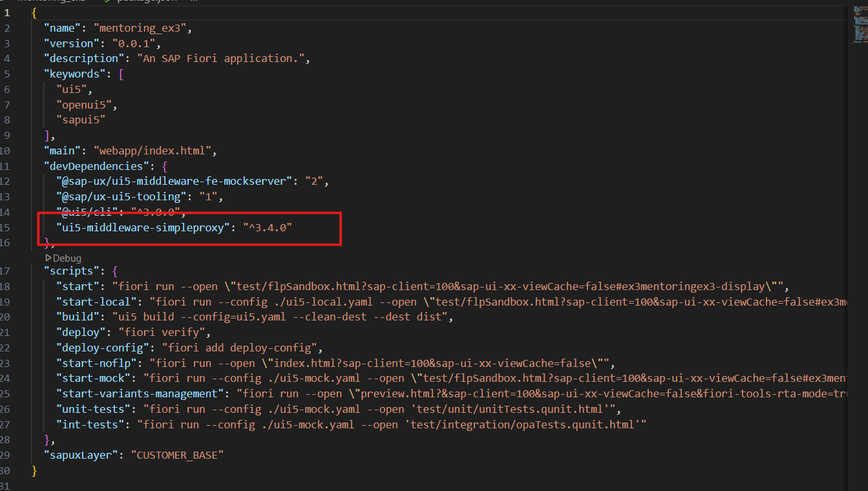
Task: Click the "start-mock" script key
Action: tap(93, 378)
